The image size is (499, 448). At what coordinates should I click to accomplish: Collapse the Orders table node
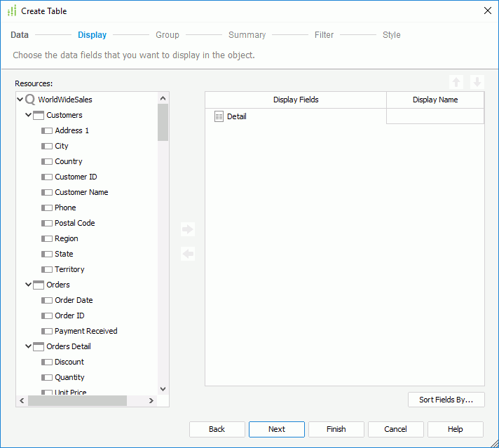click(28, 285)
